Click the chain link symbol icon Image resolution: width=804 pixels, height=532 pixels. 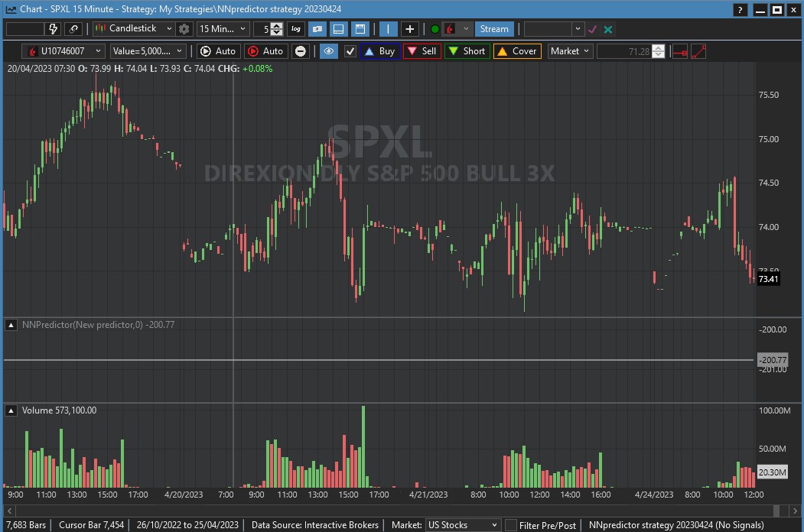click(x=74, y=29)
